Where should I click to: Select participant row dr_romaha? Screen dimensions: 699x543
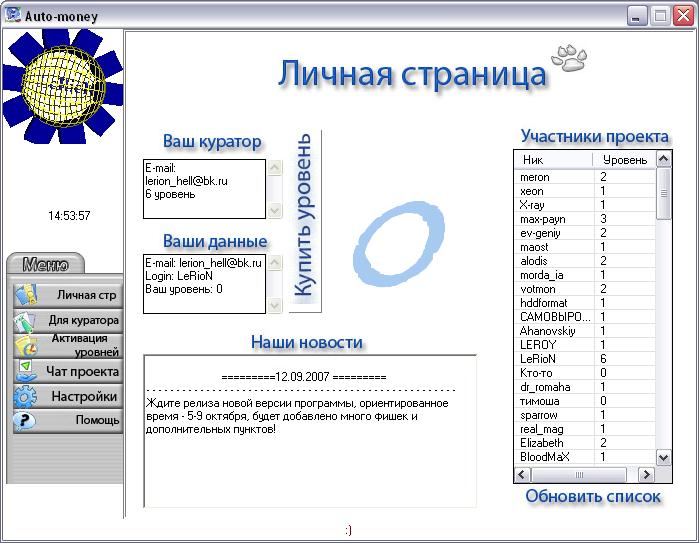[x=585, y=387]
